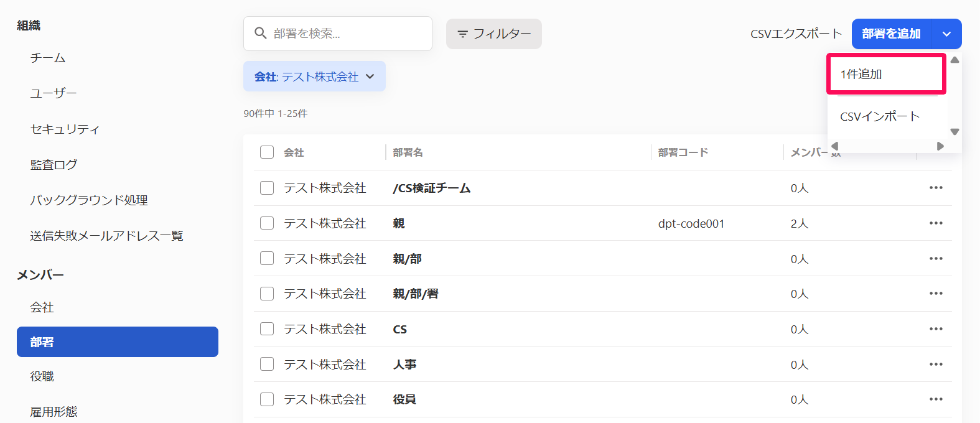980x423 pixels.
Task: Click the 部署を追加 button
Action: (892, 34)
